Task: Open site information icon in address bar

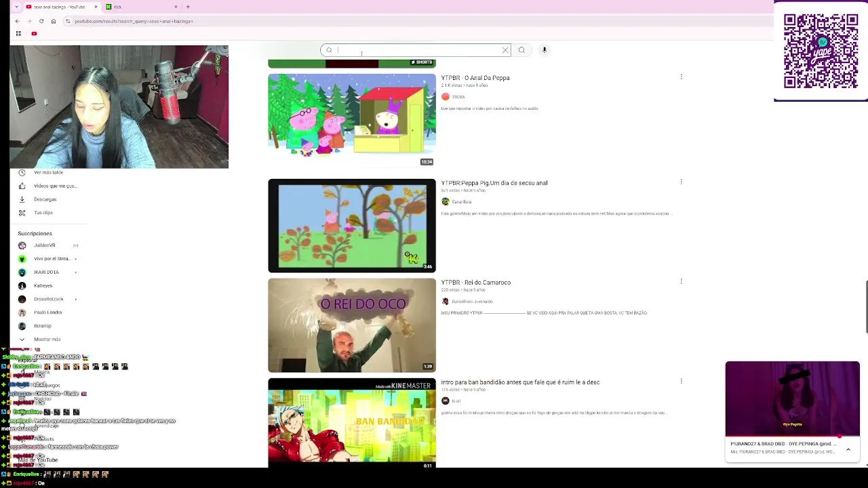Action: tap(68, 21)
